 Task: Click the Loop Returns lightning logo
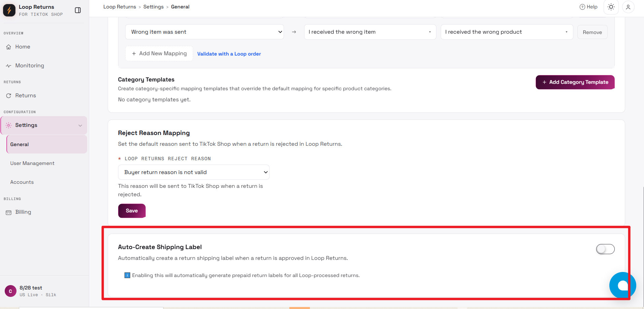tap(9, 10)
